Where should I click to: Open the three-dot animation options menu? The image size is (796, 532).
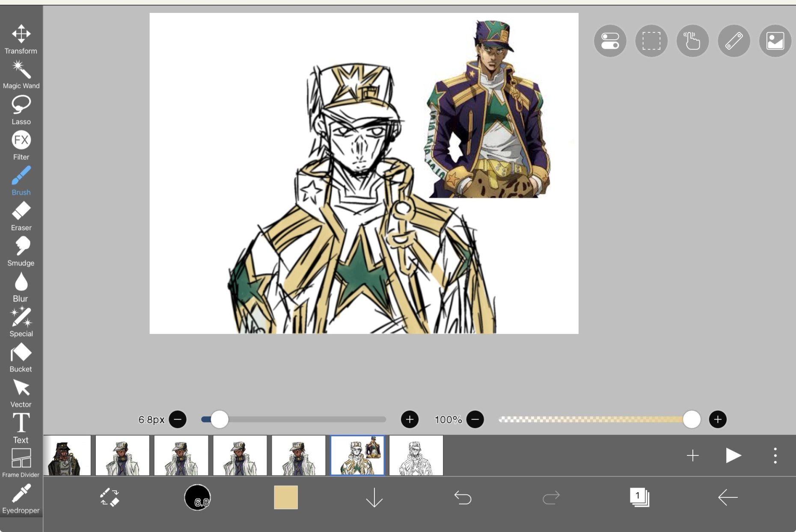(775, 456)
